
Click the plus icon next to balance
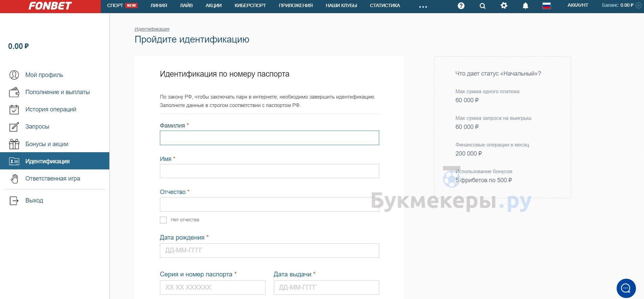[x=638, y=5]
